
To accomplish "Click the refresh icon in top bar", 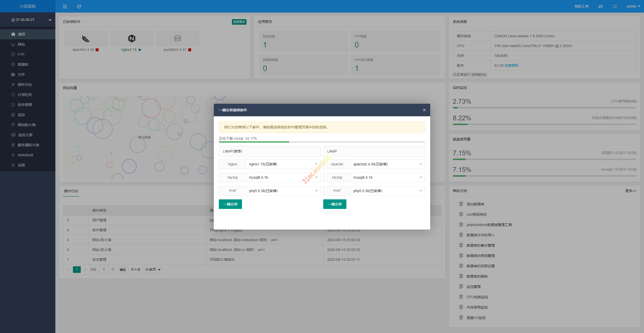I will point(79,7).
